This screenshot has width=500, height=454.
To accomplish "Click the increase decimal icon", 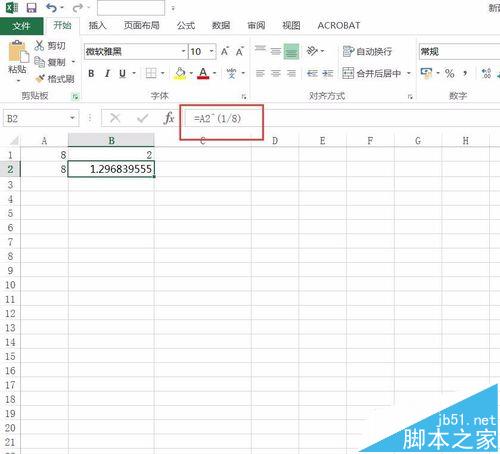I will coord(486,73).
